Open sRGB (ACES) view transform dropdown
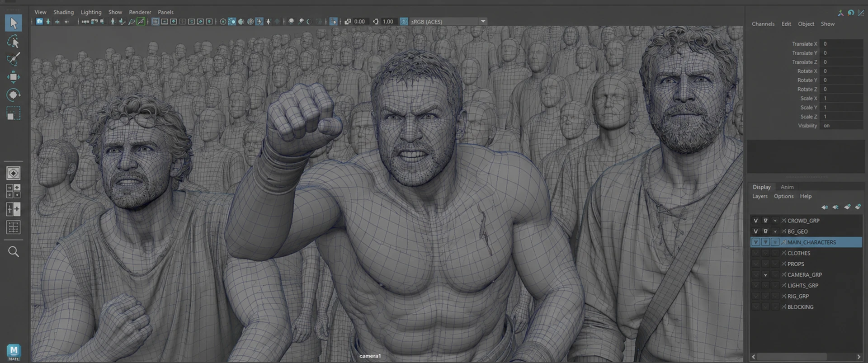The width and height of the screenshot is (868, 363). click(483, 21)
